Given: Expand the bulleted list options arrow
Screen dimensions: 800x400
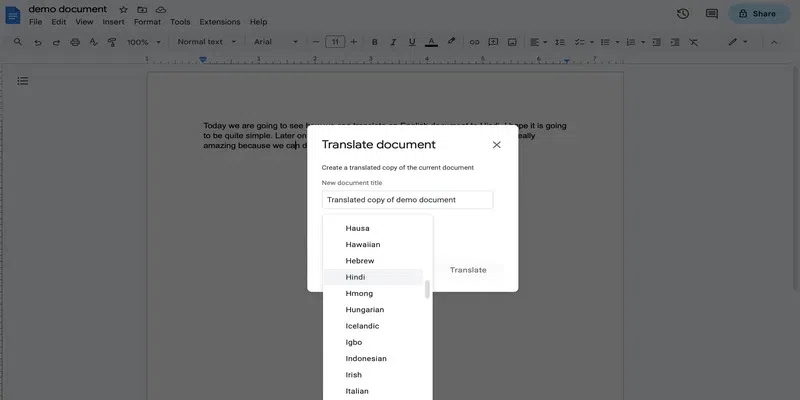Looking at the screenshot, I should pos(617,42).
